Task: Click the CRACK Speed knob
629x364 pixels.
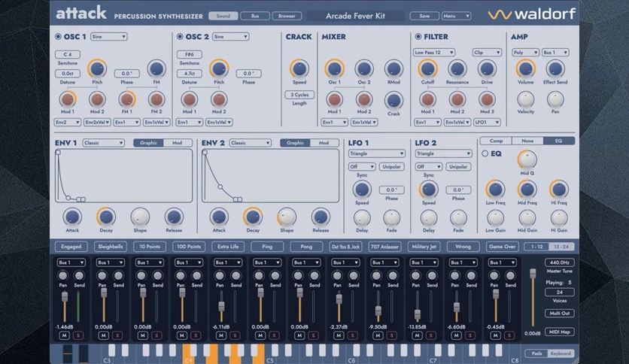Action: [299, 69]
